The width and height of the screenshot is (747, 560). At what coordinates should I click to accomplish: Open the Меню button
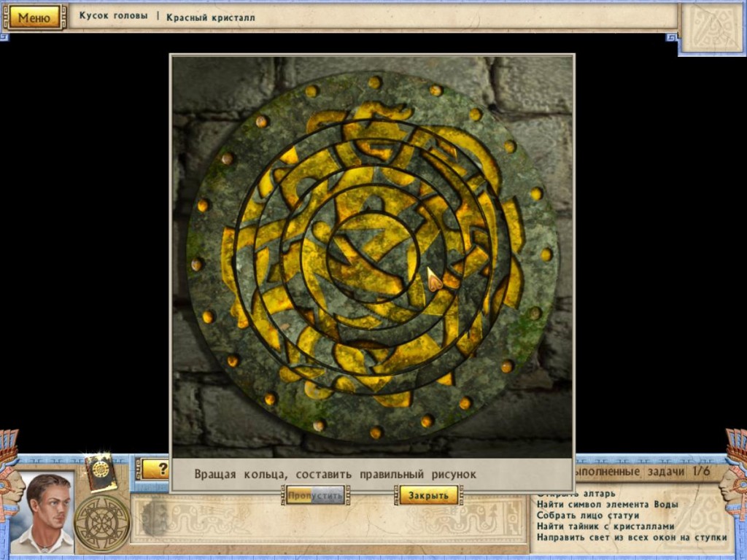[34, 17]
